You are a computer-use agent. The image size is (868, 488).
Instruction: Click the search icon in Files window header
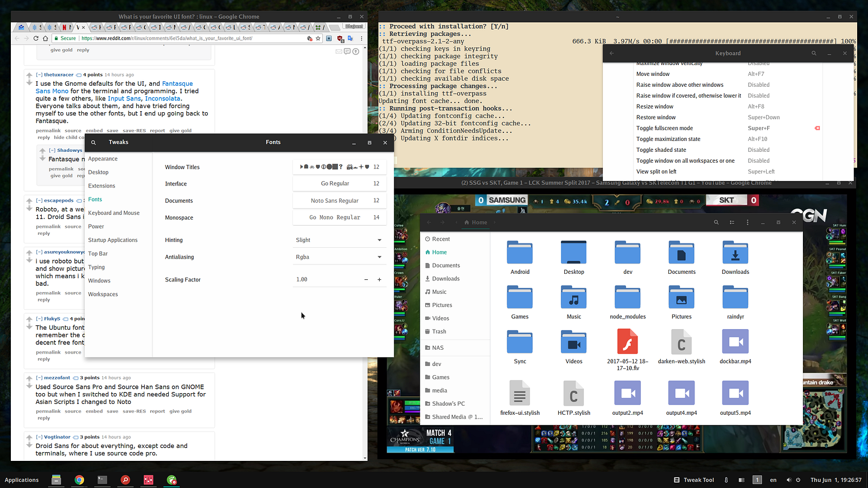pos(716,222)
